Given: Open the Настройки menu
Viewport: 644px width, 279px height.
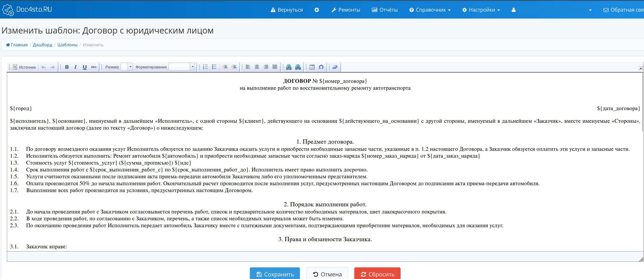Looking at the screenshot, I should point(480,10).
